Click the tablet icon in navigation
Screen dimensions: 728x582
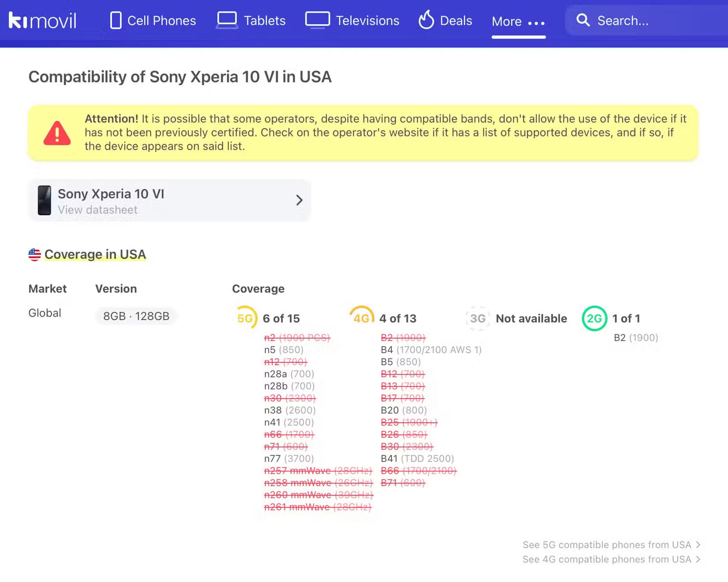click(227, 20)
